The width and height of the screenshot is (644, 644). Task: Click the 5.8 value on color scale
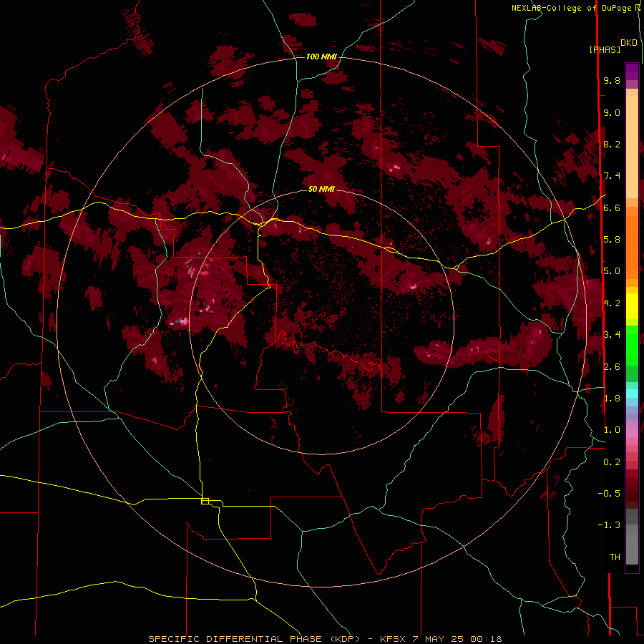pos(612,239)
